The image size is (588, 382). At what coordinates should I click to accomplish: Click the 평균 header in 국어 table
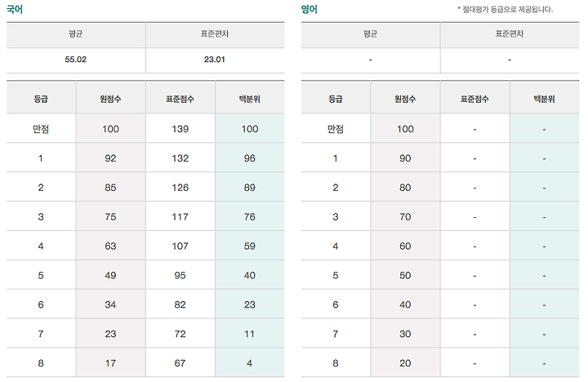click(76, 33)
